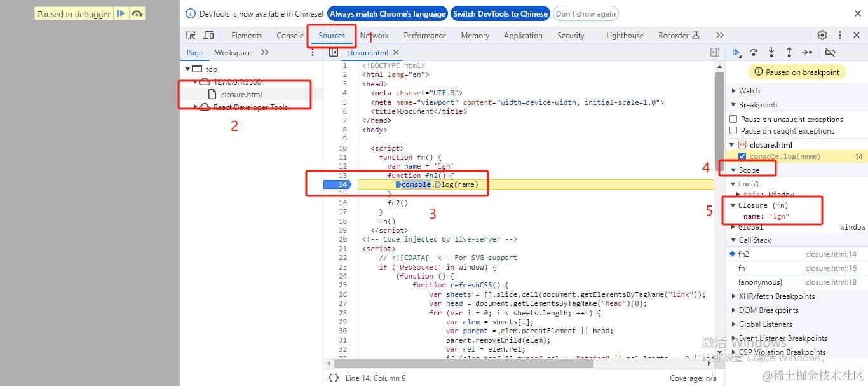Activate inspect element picker icon
Image resolution: width=868 pixels, height=386 pixels.
191,36
